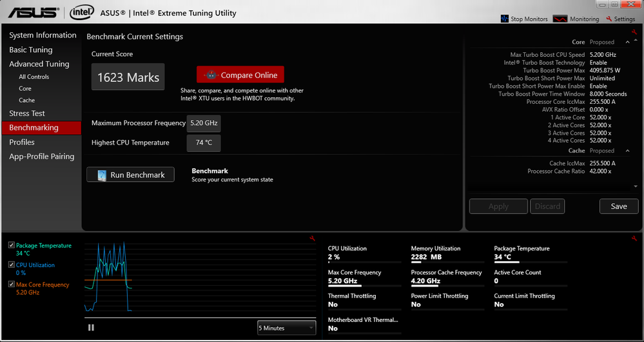Click 4 Active Cores 52.000 x value

click(x=600, y=141)
